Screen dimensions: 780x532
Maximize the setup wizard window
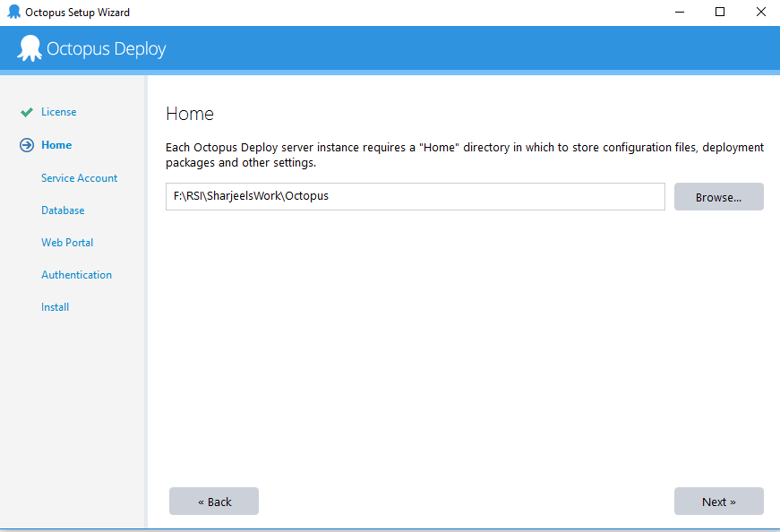[720, 12]
